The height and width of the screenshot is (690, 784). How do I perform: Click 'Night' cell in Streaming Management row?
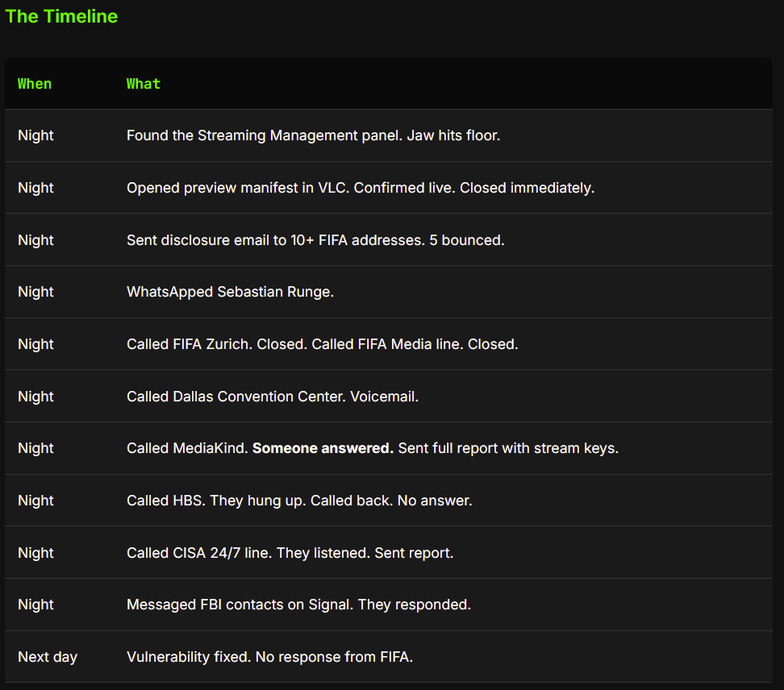(35, 135)
